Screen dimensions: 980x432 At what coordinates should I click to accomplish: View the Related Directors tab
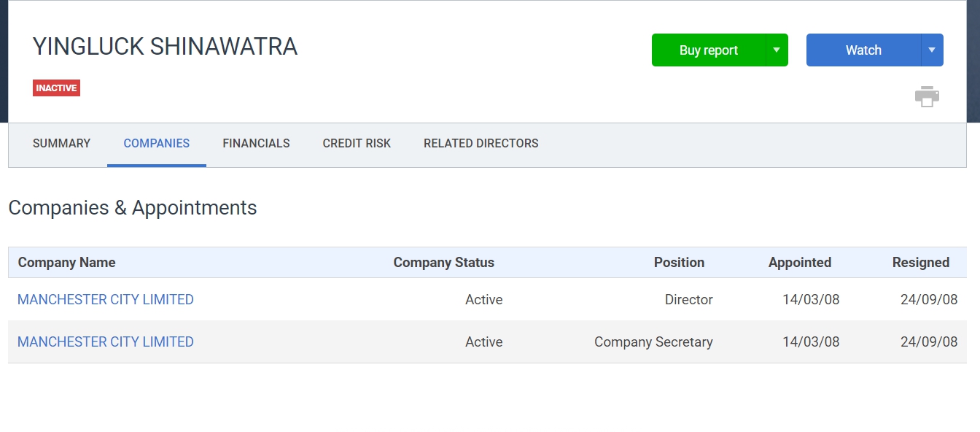tap(481, 144)
